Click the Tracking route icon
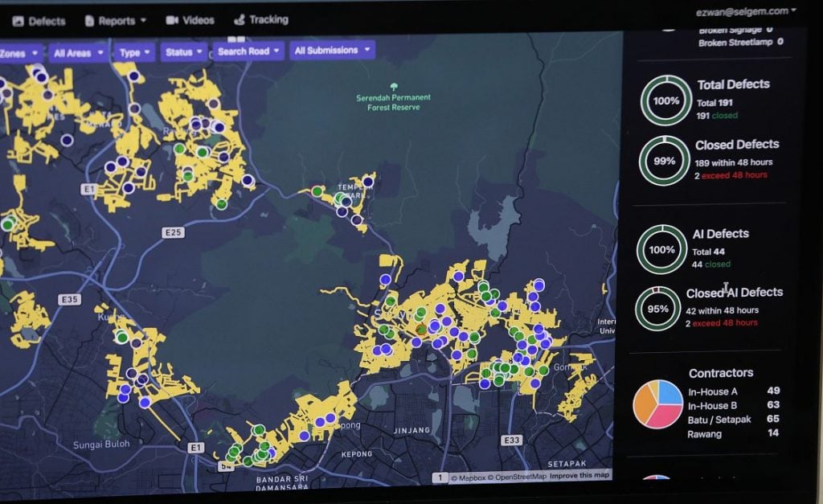The width and height of the screenshot is (823, 504). tap(239, 19)
